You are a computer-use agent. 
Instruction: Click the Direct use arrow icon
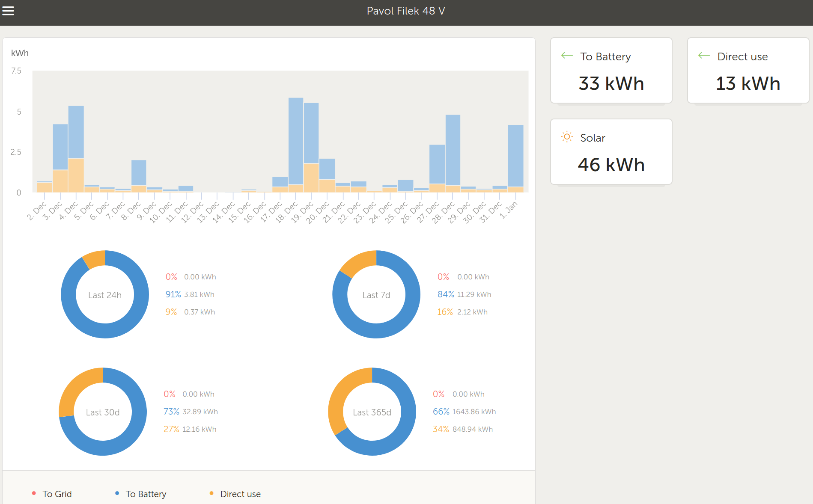[x=703, y=56]
